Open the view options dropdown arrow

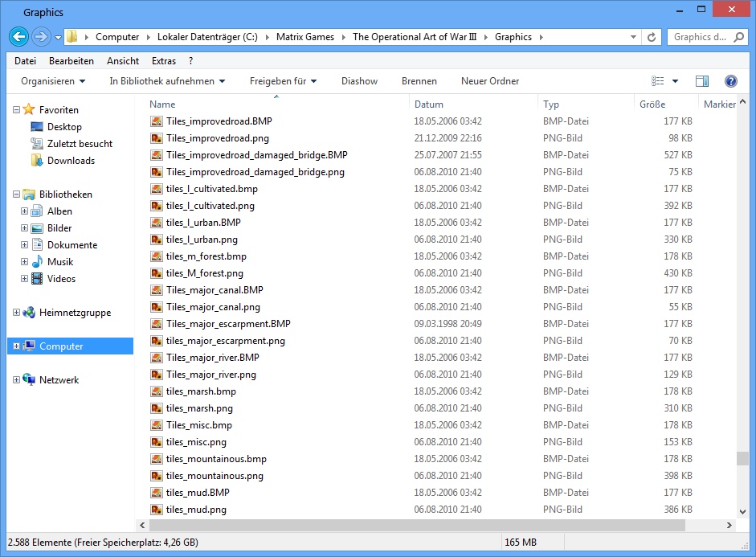[675, 81]
